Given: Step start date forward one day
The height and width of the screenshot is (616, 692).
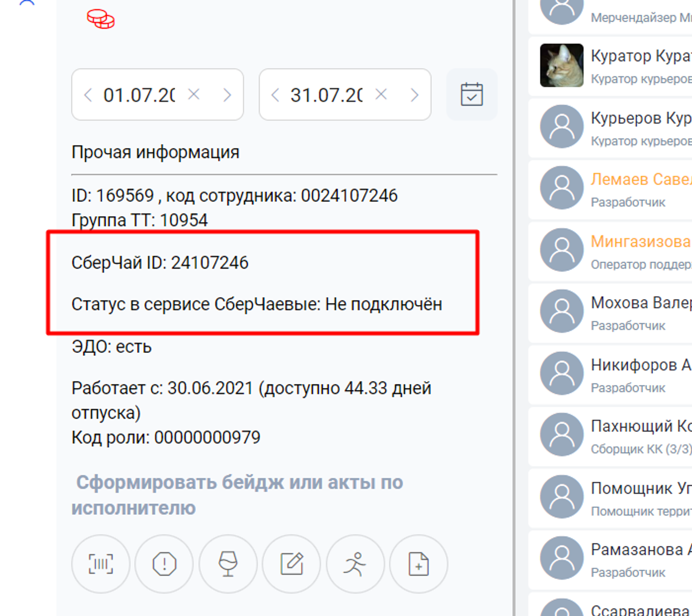Looking at the screenshot, I should 227,95.
